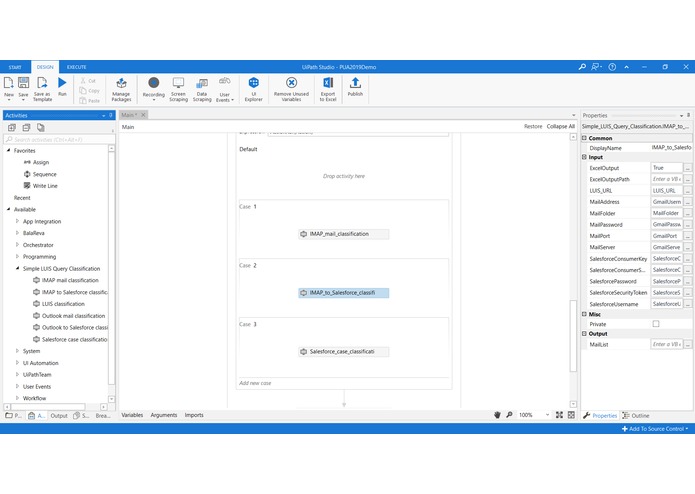
Task: Click the search icon in title bar
Action: coord(582,67)
